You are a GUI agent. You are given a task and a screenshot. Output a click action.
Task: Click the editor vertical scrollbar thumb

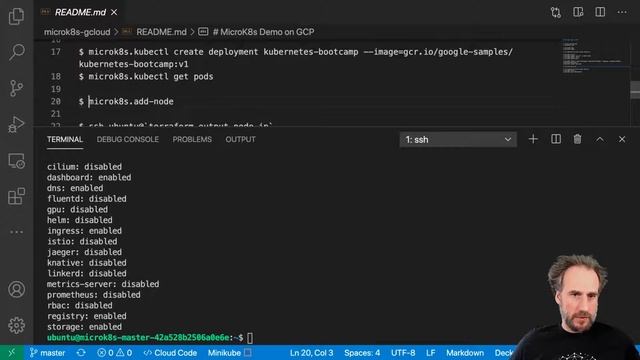click(635, 90)
